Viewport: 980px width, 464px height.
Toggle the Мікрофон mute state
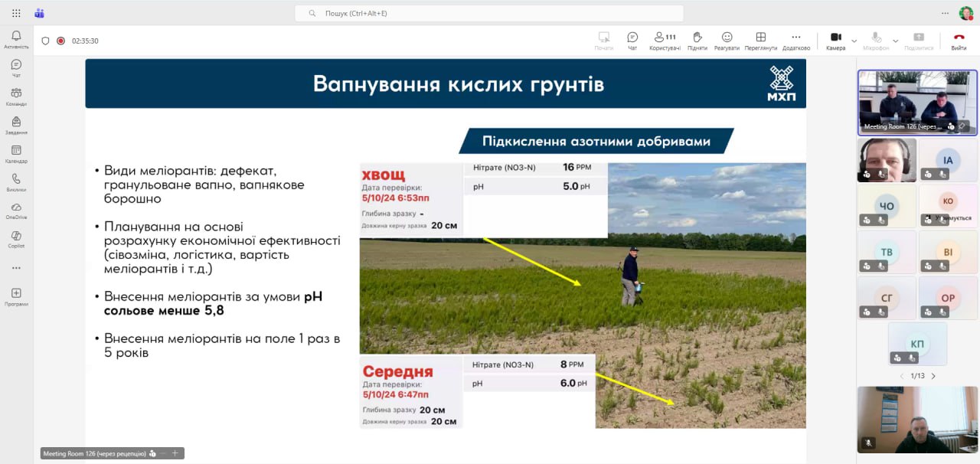(876, 40)
